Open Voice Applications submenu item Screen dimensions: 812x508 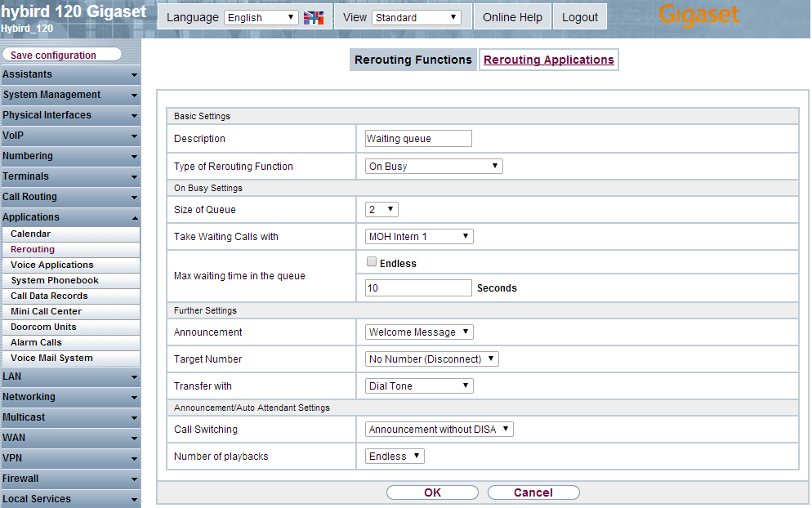71,265
